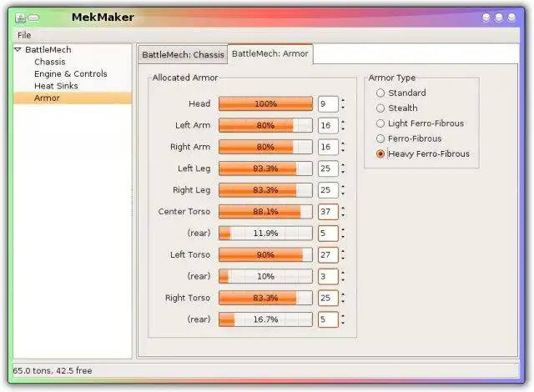Select Light Ferro-Fibrous armor type

[x=420, y=123]
